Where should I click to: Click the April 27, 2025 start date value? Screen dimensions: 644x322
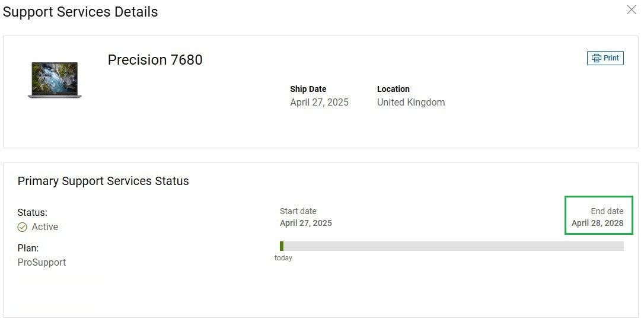306,224
